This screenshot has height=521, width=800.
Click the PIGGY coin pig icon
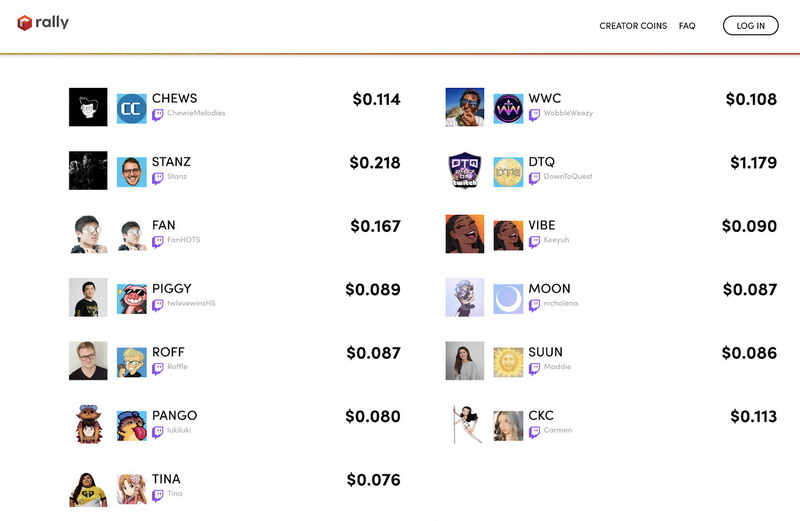click(x=132, y=298)
